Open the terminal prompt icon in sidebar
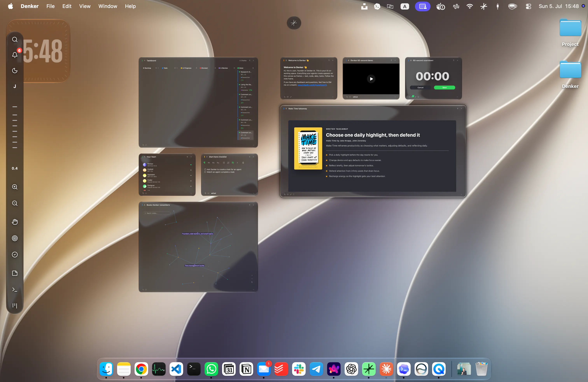Screen dimensions: 588x382 coord(15,290)
